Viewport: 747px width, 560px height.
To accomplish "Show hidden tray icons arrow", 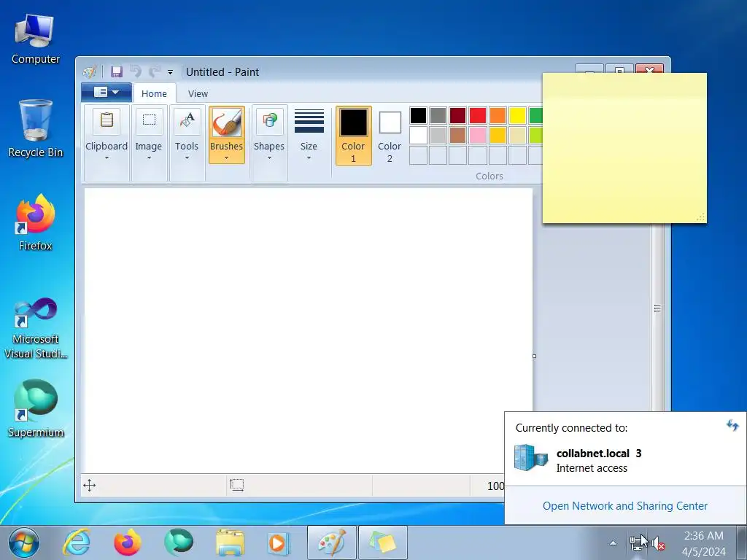I will [613, 543].
